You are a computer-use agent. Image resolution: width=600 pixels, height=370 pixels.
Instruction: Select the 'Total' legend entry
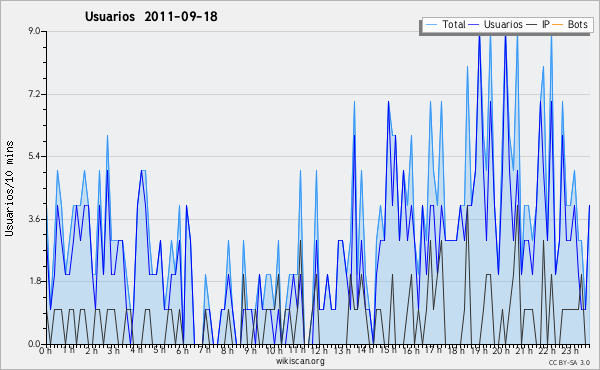click(x=454, y=24)
